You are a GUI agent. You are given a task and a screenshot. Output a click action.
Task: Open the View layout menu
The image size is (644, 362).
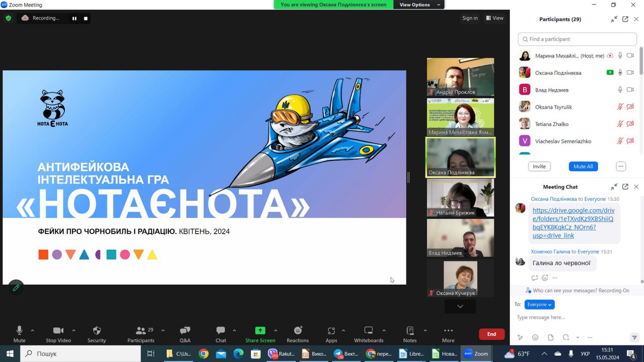[495, 18]
